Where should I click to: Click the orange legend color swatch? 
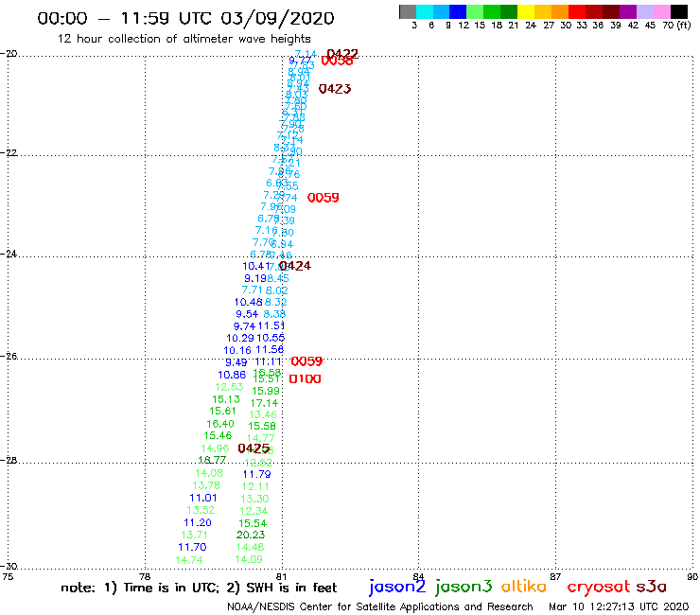(560, 11)
